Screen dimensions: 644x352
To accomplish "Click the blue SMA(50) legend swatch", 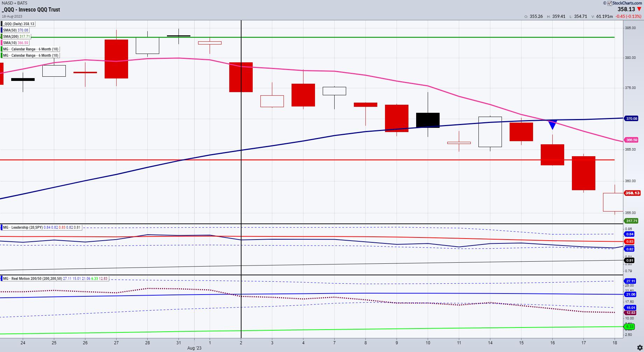I will pyautogui.click(x=2, y=30).
